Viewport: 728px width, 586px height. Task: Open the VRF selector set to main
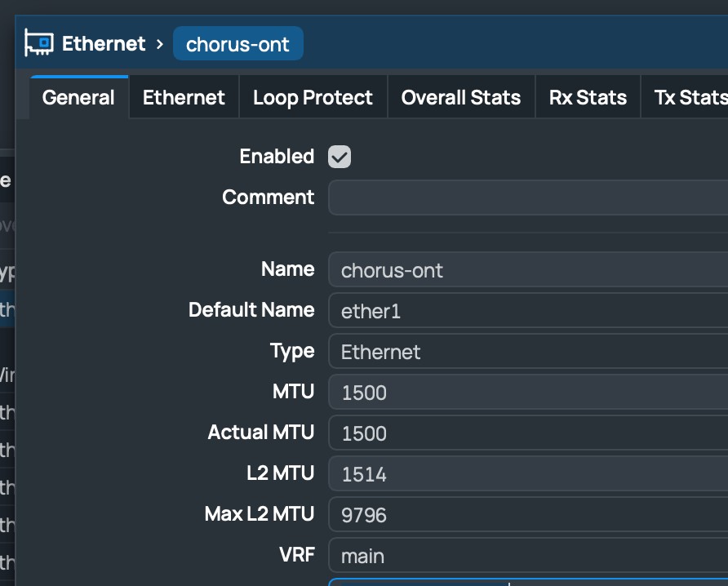(x=527, y=556)
